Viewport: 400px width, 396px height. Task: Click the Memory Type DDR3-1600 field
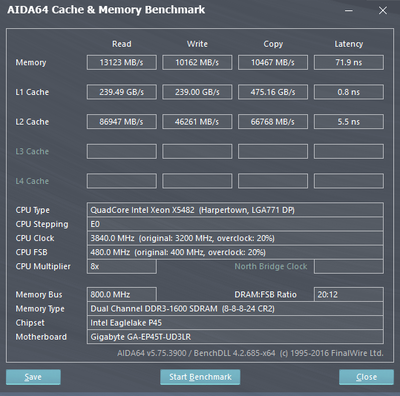tap(235, 309)
